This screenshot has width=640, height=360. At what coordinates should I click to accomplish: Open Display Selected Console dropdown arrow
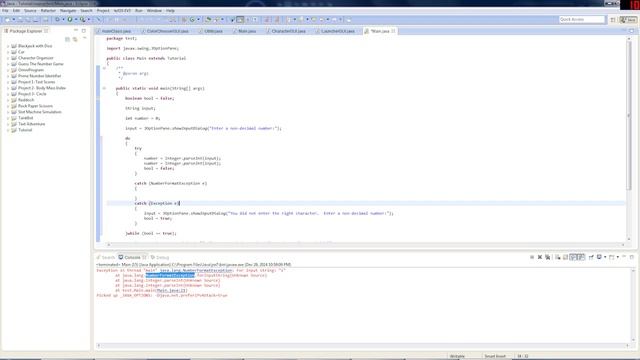pyautogui.click(x=604, y=257)
